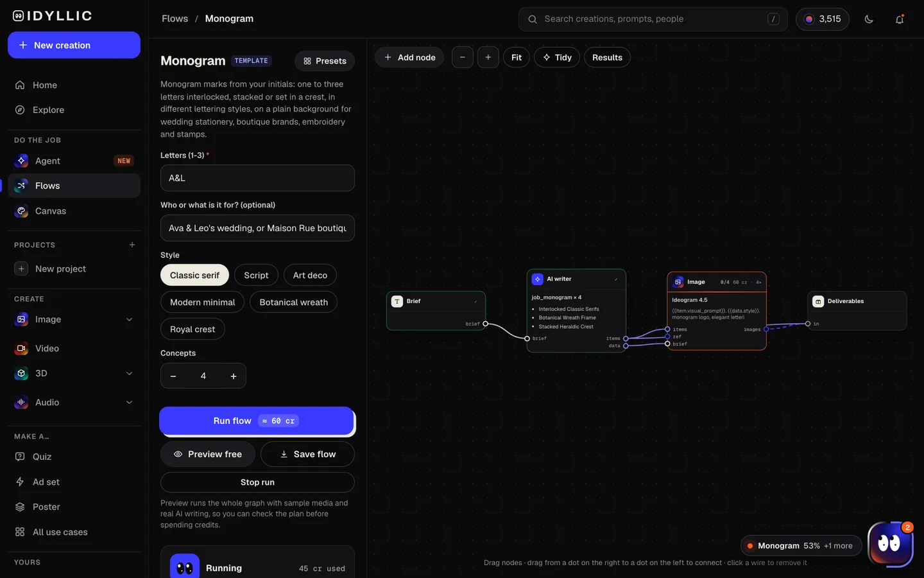Screen dimensions: 924x578
Task: Expand the Image create menu
Action: [129, 319]
